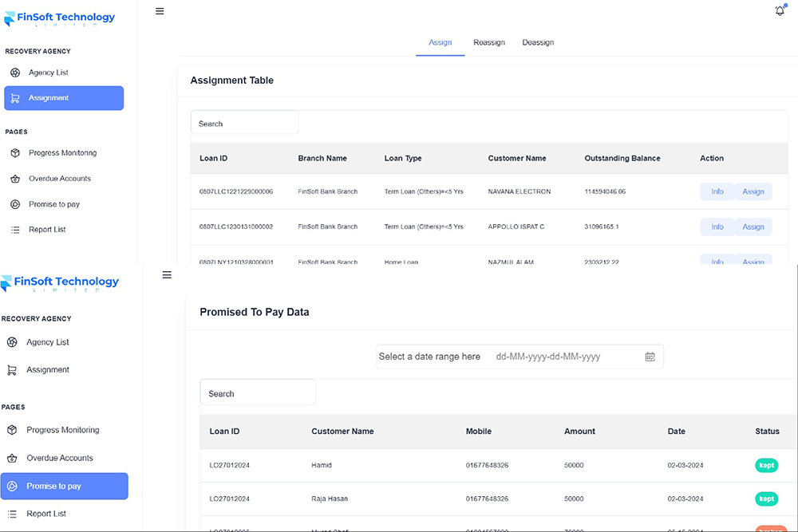Click loan ID 0807LLC1230131000002
The image size is (798, 532).
pyautogui.click(x=236, y=227)
